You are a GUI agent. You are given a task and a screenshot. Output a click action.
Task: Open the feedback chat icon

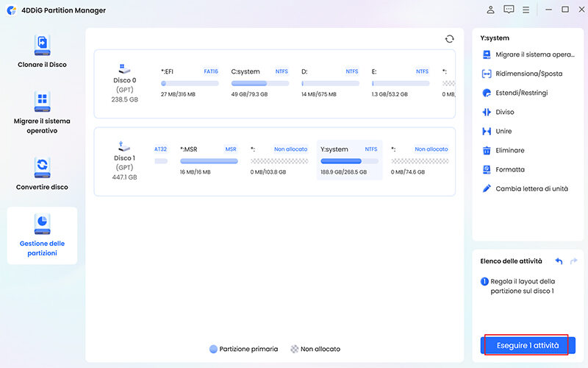click(x=509, y=10)
